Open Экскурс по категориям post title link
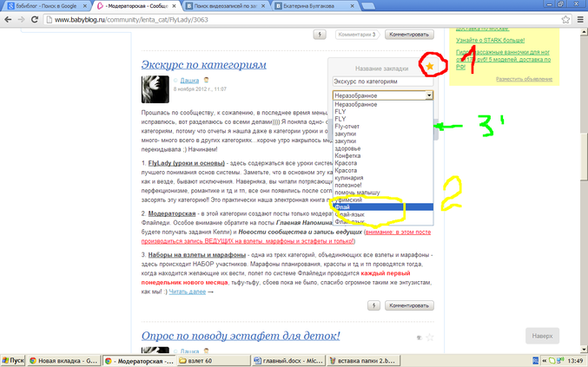The image size is (588, 367). click(x=204, y=65)
